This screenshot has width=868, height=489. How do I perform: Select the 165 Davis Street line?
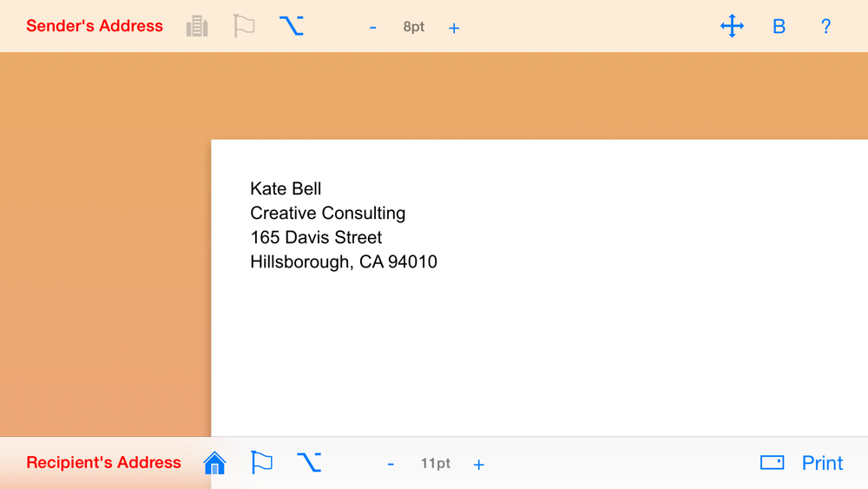coord(316,237)
